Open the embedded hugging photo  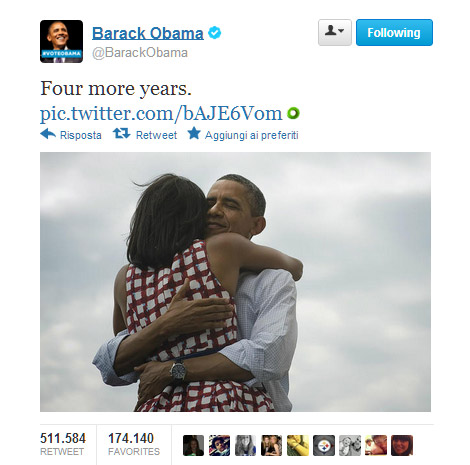[235, 282]
